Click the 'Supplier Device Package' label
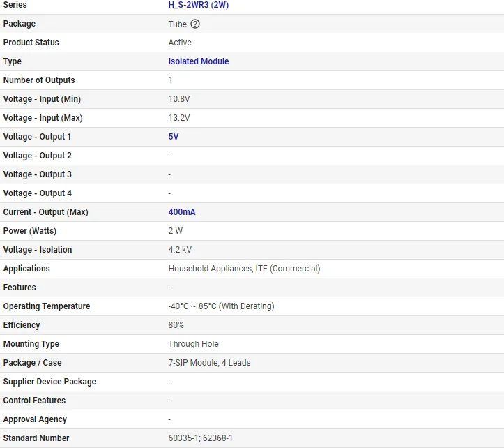Image resolution: width=504 pixels, height=448 pixels. [49, 382]
